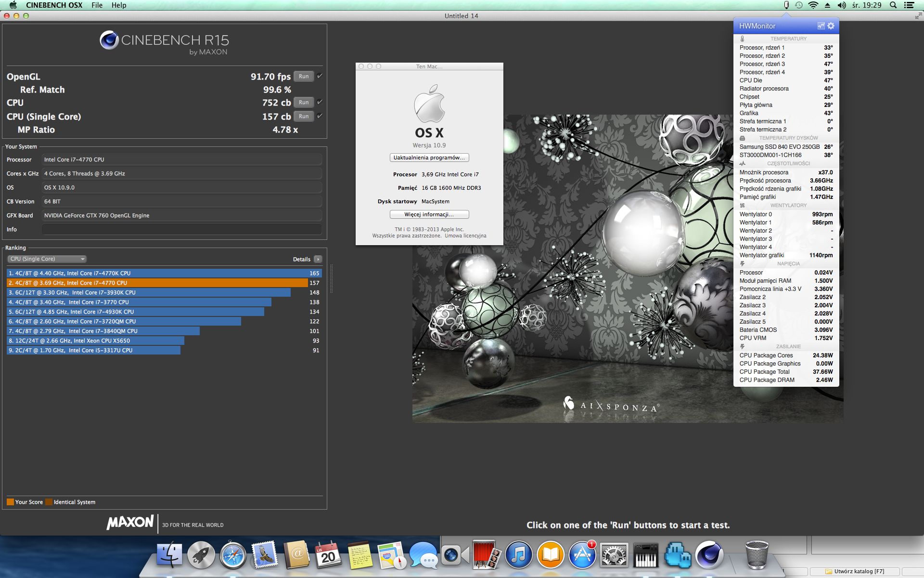
Task: Select ranking row Intel Core i7-3720QM CPU
Action: (164, 321)
